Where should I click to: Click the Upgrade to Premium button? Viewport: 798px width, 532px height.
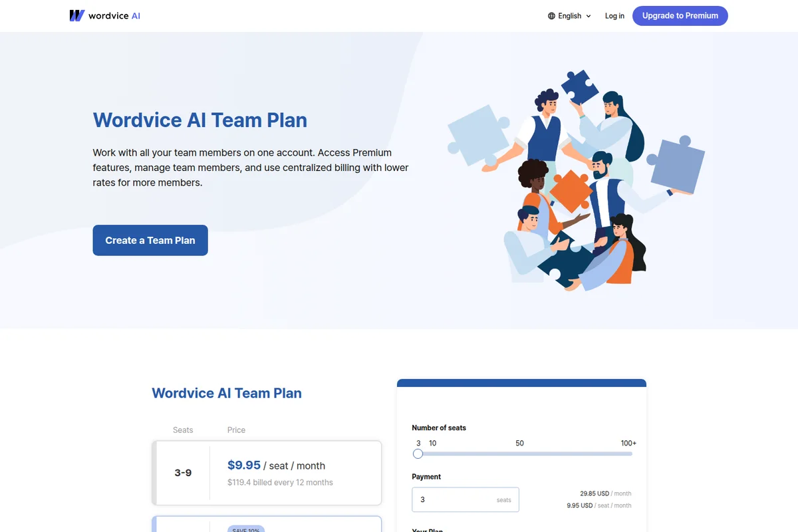coord(680,15)
